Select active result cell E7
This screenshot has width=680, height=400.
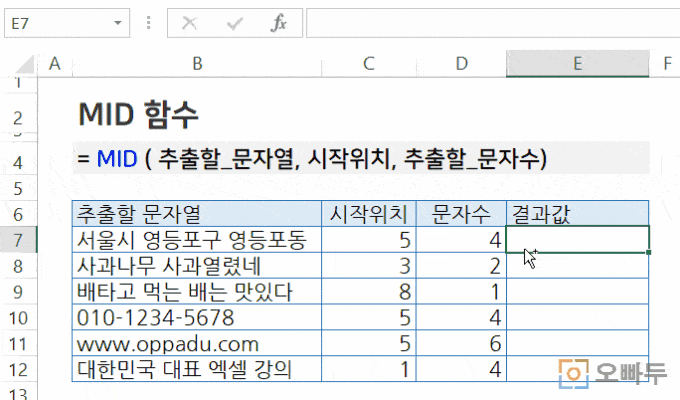point(578,239)
